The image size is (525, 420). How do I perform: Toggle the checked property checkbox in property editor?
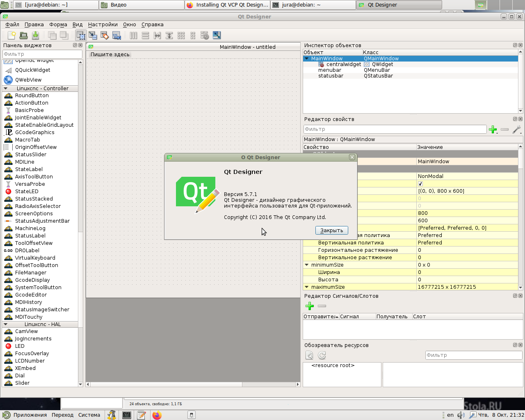click(420, 184)
